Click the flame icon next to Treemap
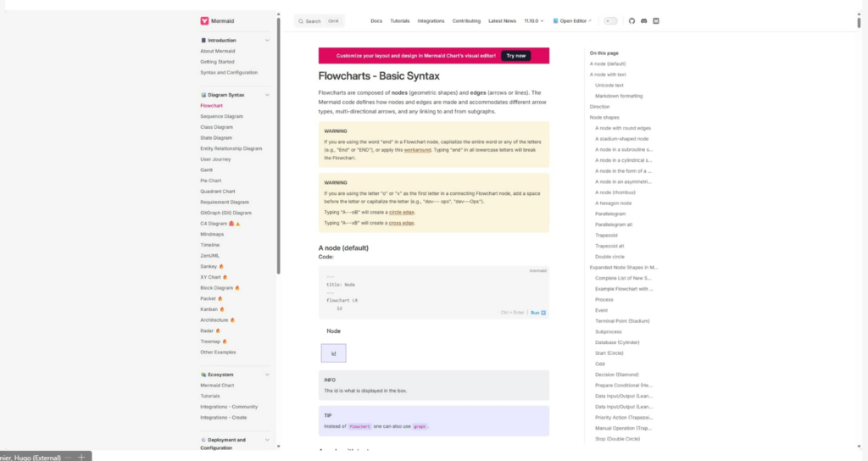Image resolution: width=868 pixels, height=461 pixels. 224,342
